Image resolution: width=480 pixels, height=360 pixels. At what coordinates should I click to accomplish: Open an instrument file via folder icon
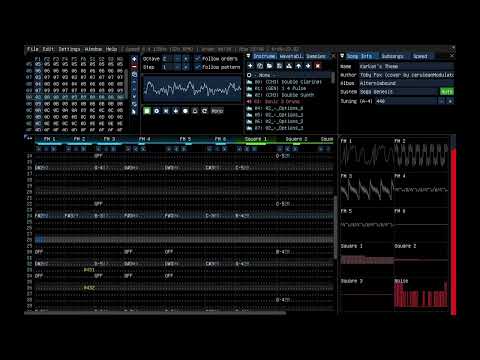click(270, 66)
